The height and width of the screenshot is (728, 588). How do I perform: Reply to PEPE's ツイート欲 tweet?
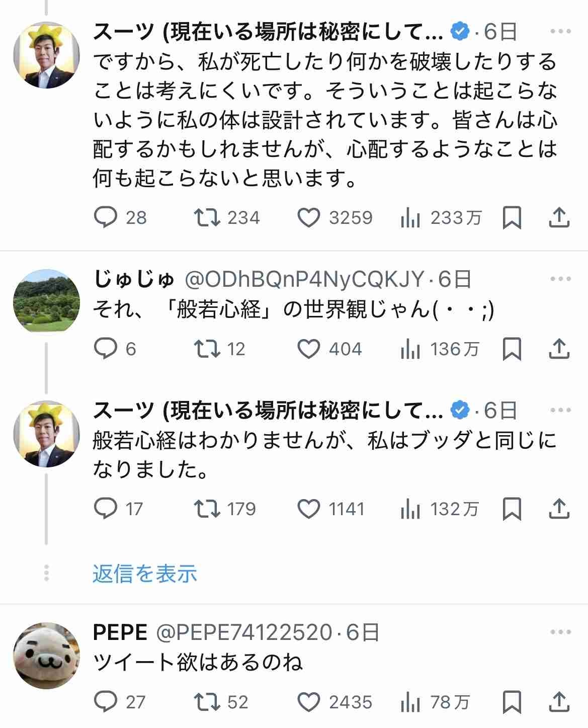click(x=106, y=702)
